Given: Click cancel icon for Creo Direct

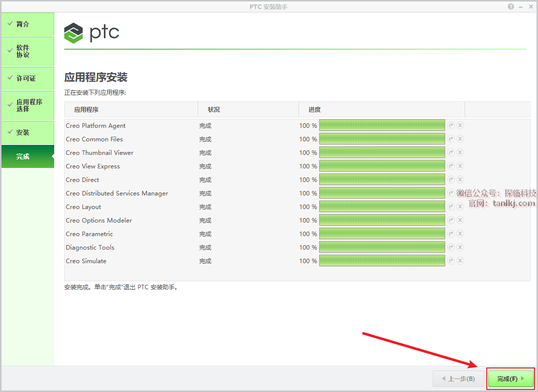Looking at the screenshot, I should click(x=460, y=179).
